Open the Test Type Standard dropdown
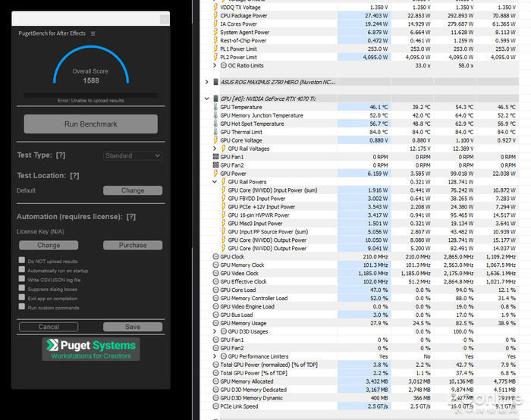Screen dimensions: 531x420 (133, 155)
